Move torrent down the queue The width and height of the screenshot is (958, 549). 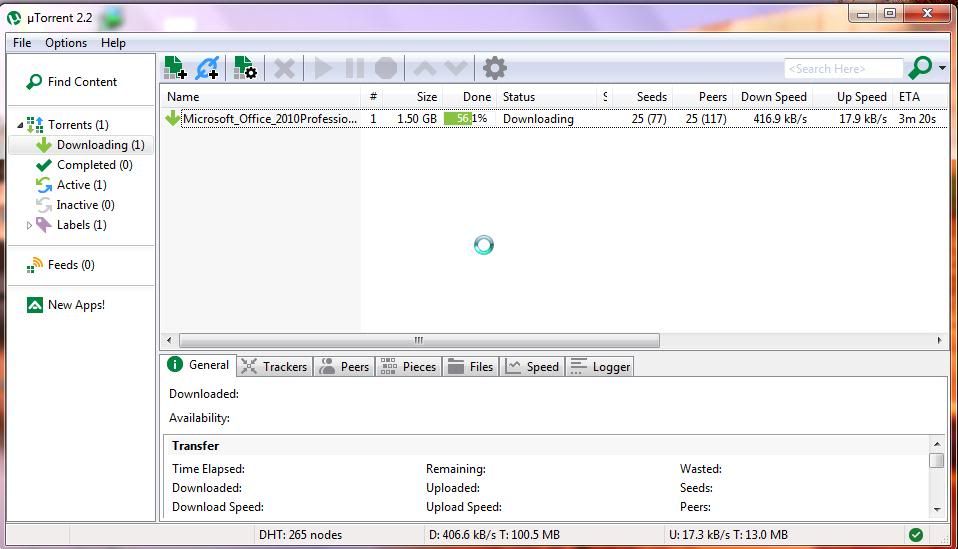456,68
